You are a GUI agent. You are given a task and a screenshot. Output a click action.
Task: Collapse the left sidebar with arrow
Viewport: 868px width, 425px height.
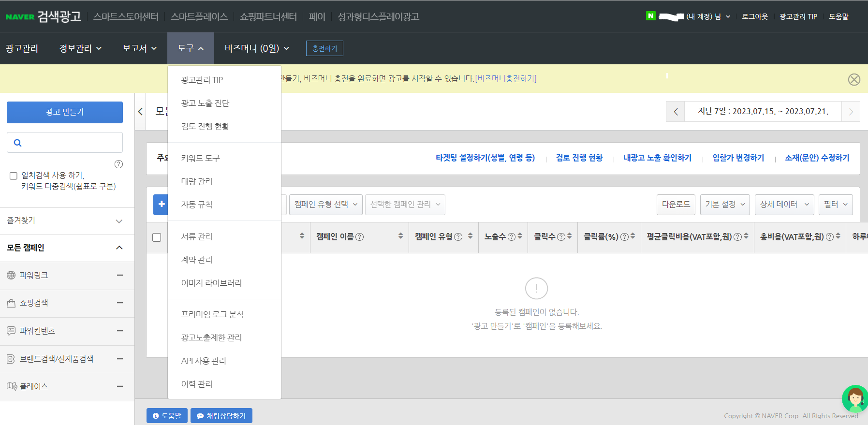click(140, 112)
